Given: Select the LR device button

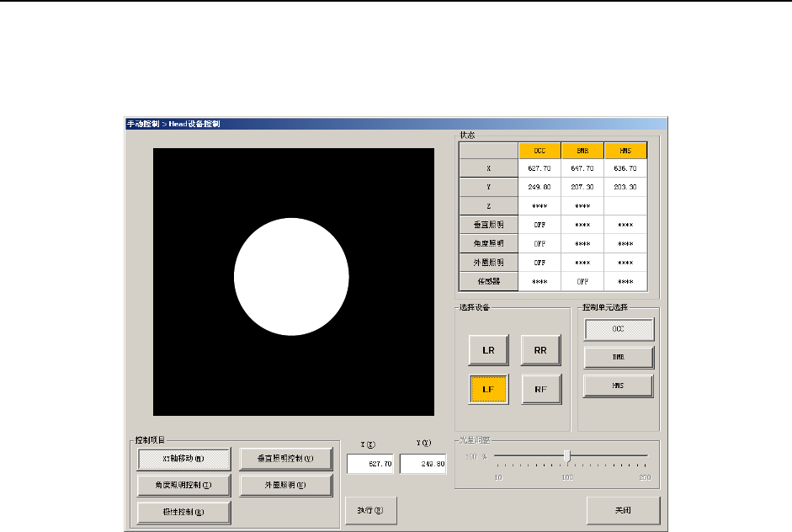Looking at the screenshot, I should 488,349.
